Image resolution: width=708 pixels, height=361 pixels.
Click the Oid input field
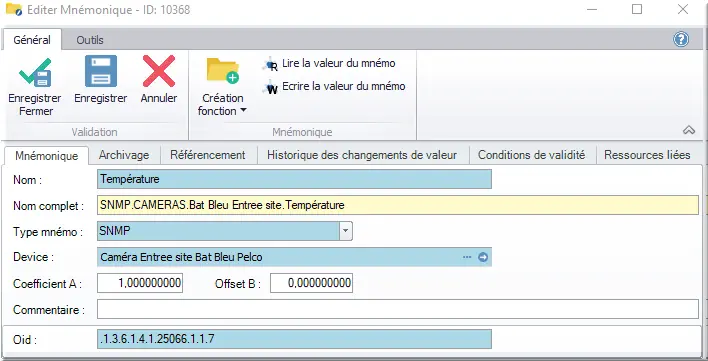click(x=294, y=339)
